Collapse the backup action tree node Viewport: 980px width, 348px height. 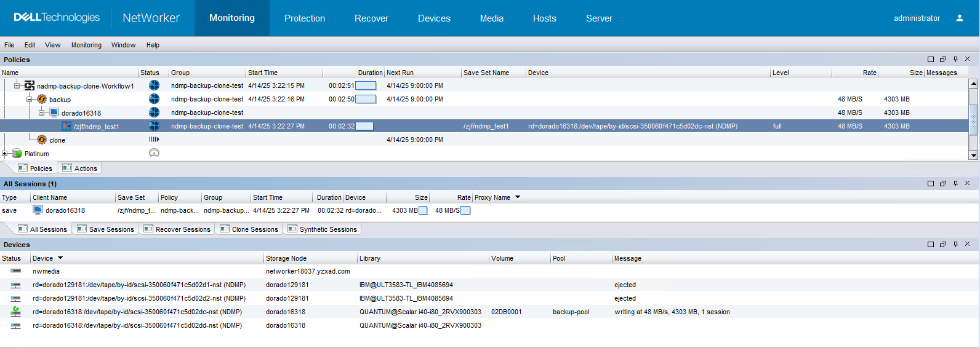(30, 99)
